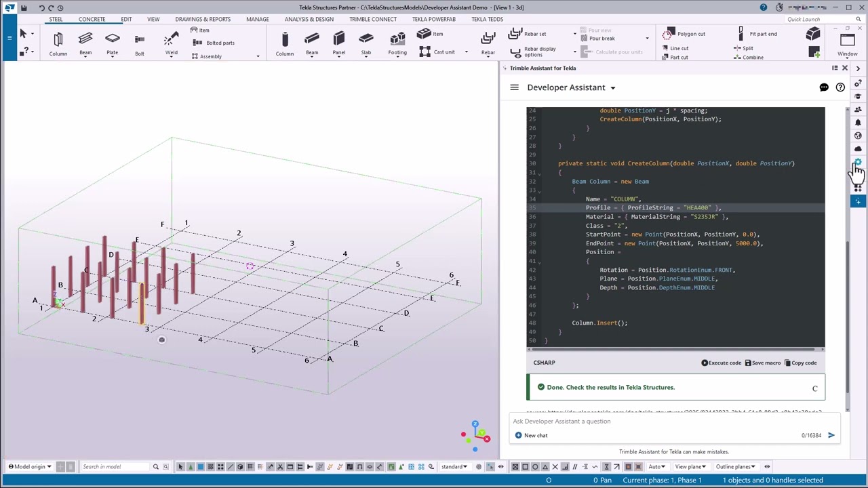Click the Assembly command in Steel group
Image resolution: width=868 pixels, height=488 pixels.
205,56
